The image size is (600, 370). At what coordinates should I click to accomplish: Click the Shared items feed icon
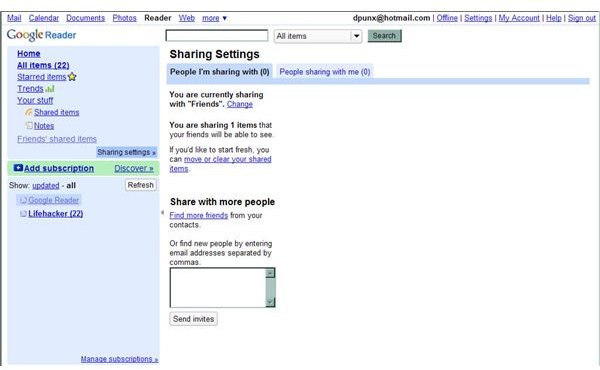tap(29, 112)
